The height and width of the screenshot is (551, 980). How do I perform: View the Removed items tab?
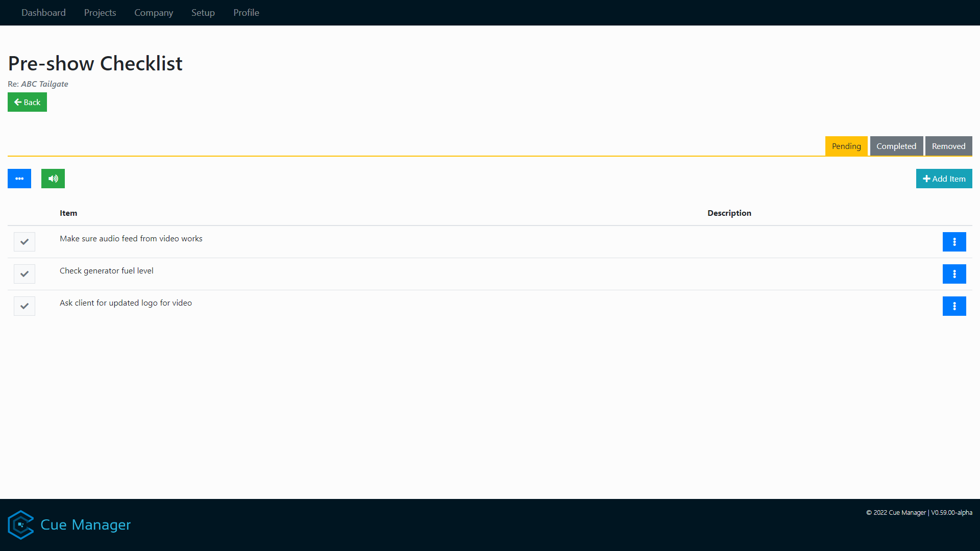(x=948, y=146)
